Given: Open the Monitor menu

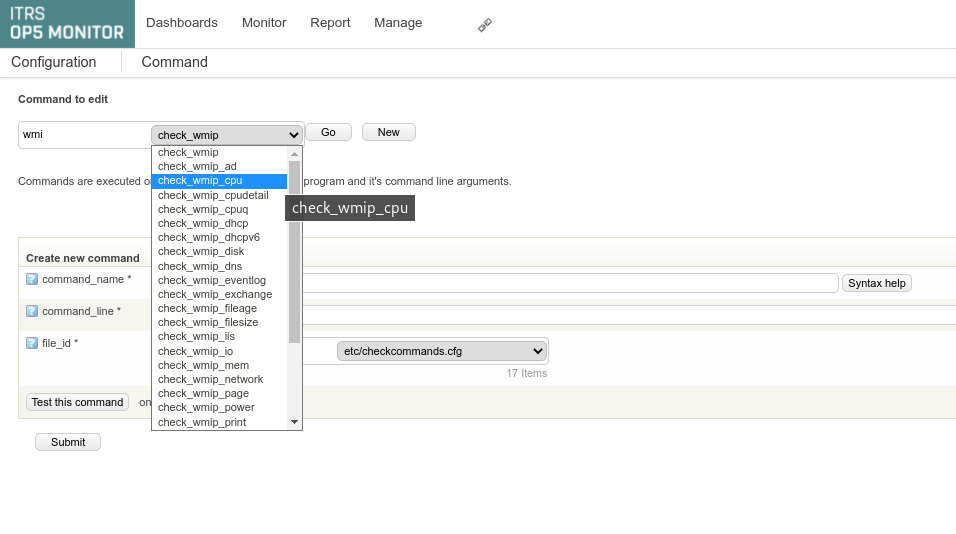Looking at the screenshot, I should point(264,23).
